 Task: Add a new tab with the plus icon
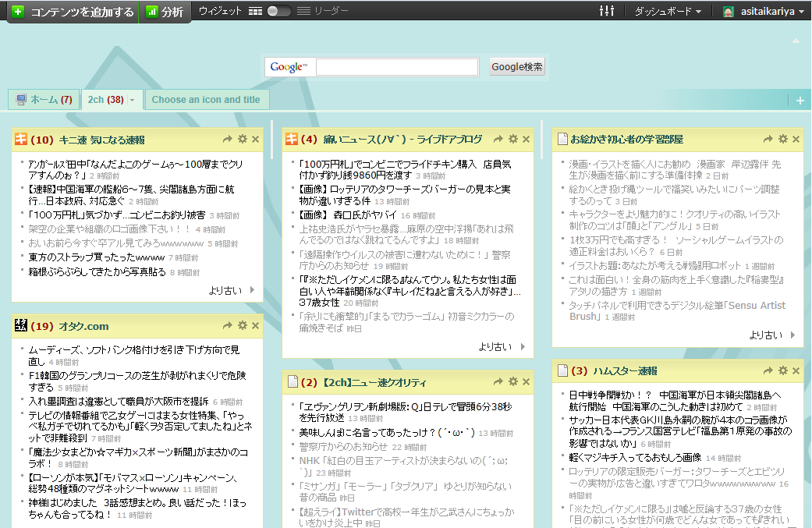point(800,101)
